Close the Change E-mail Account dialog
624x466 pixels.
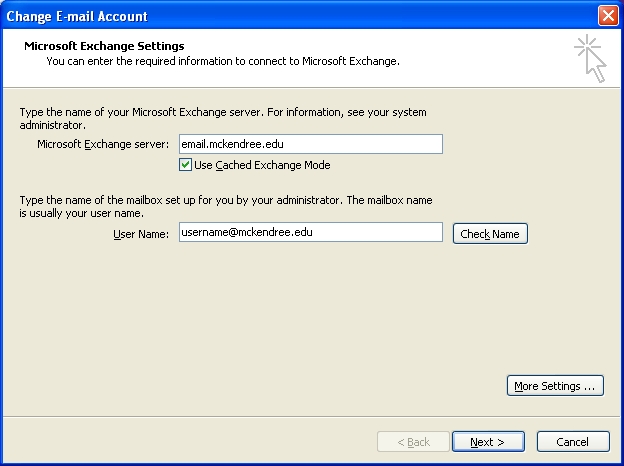607,16
